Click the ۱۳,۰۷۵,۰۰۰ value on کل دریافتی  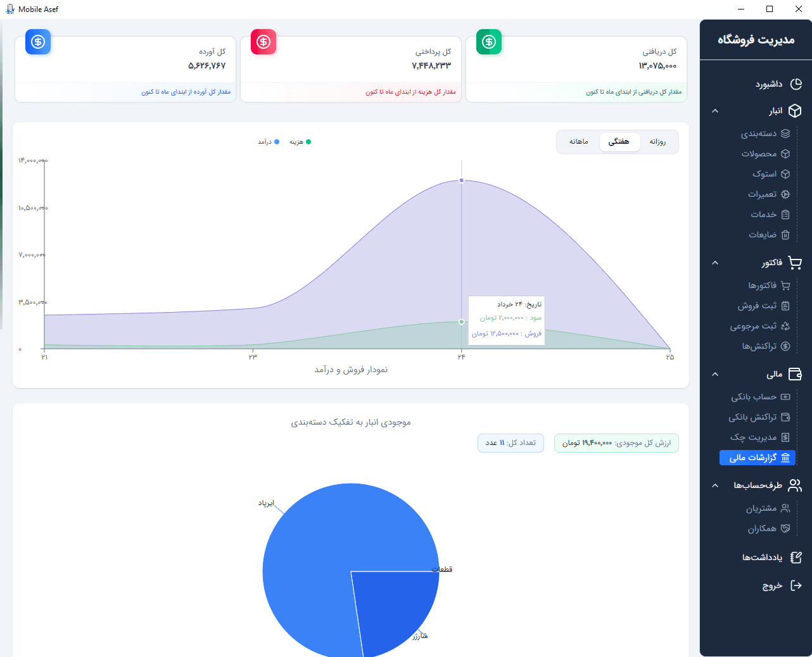(x=657, y=66)
